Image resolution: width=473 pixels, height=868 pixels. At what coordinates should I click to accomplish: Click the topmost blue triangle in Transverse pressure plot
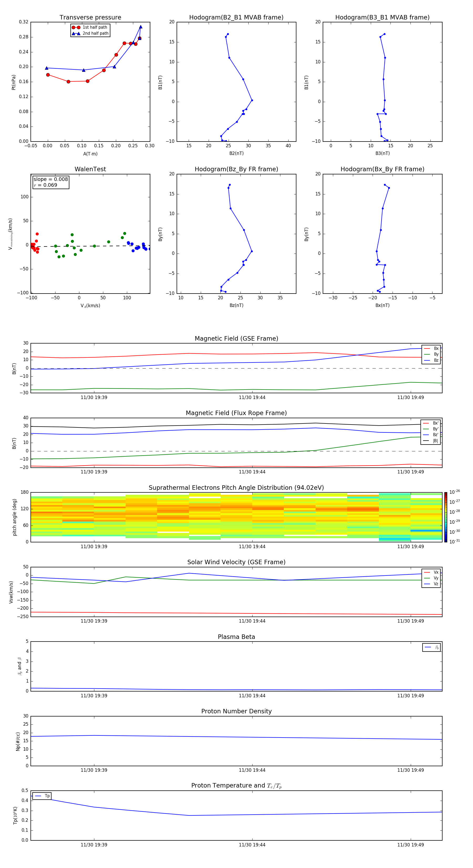[x=141, y=27]
